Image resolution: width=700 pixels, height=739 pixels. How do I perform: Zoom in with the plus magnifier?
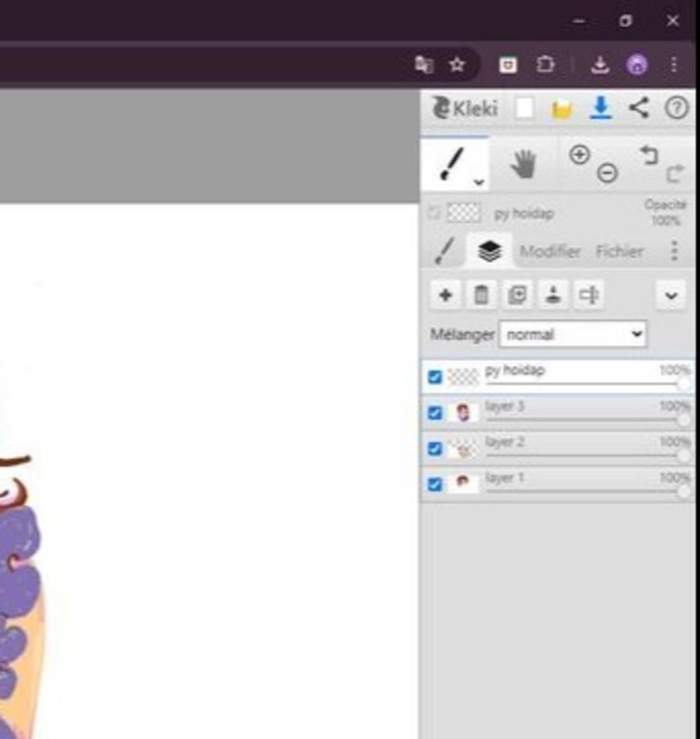click(579, 154)
